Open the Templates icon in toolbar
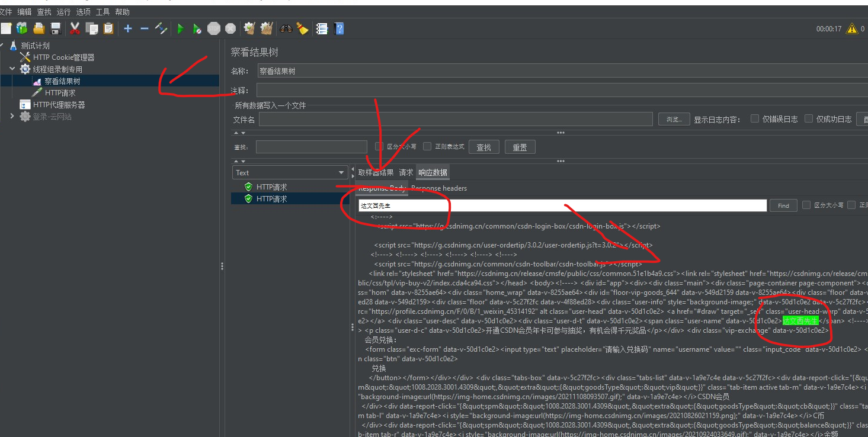This screenshot has width=868, height=437. 22,28
